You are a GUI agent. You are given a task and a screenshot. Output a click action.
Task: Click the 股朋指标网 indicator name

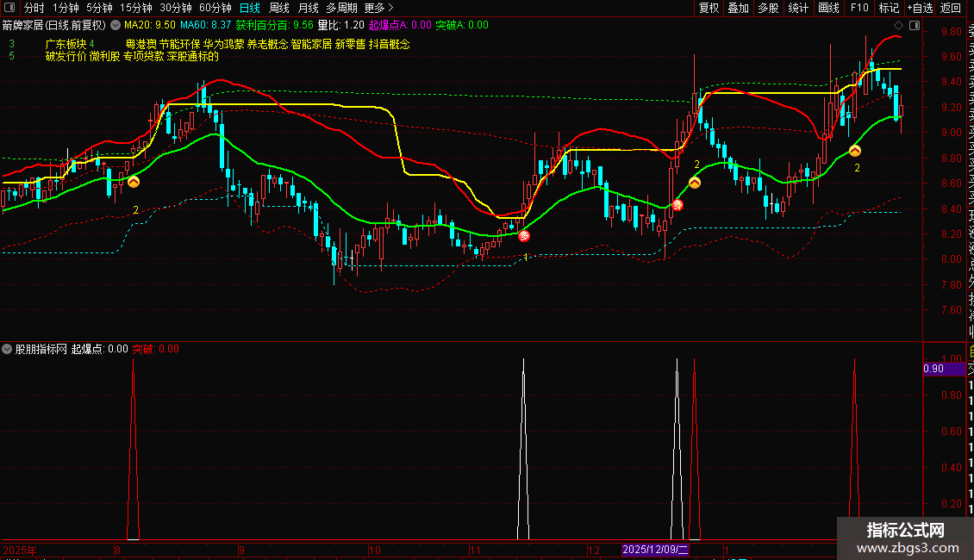pyautogui.click(x=41, y=349)
